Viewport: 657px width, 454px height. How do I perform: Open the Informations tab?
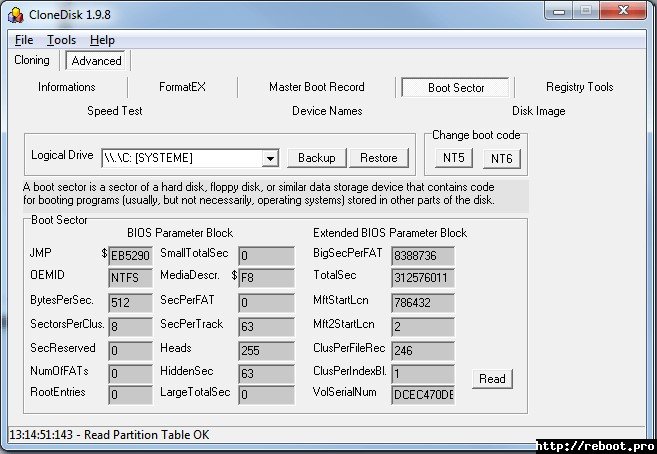click(x=67, y=87)
